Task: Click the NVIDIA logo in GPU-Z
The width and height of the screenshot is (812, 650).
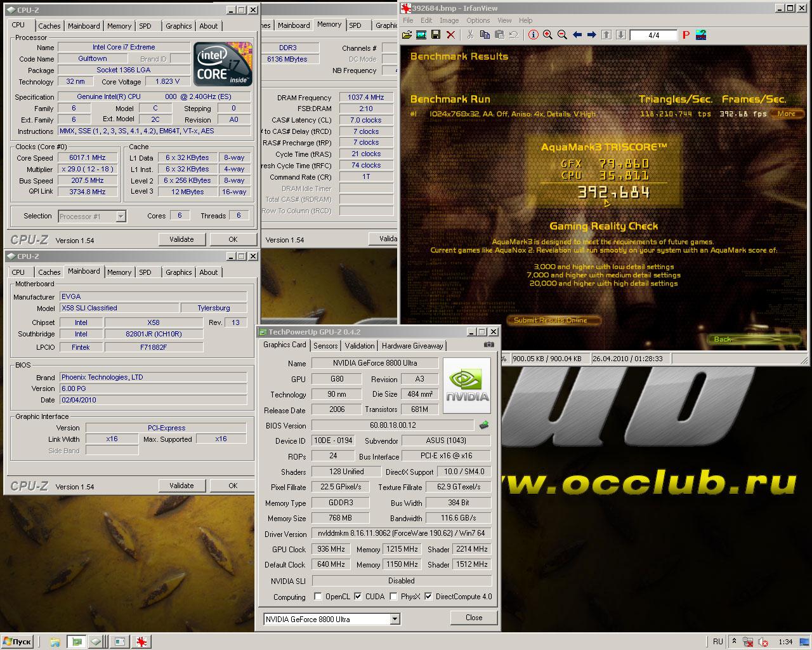Action: coord(467,385)
